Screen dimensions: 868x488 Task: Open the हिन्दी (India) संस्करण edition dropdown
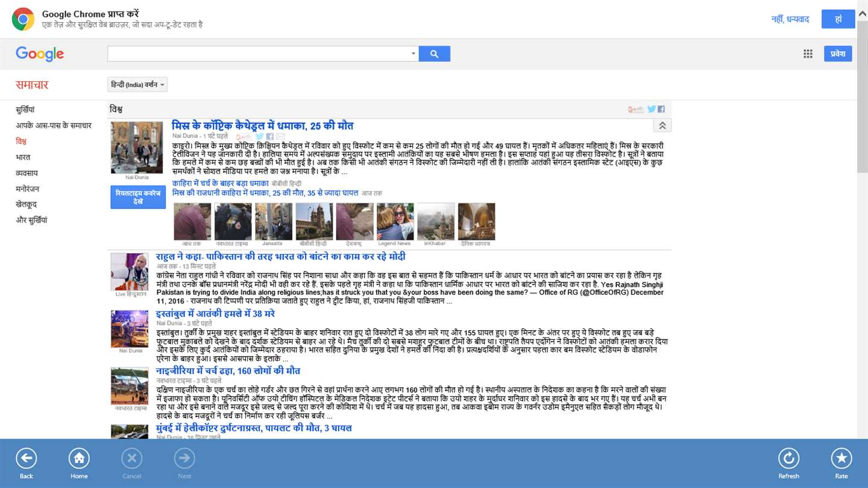(137, 85)
